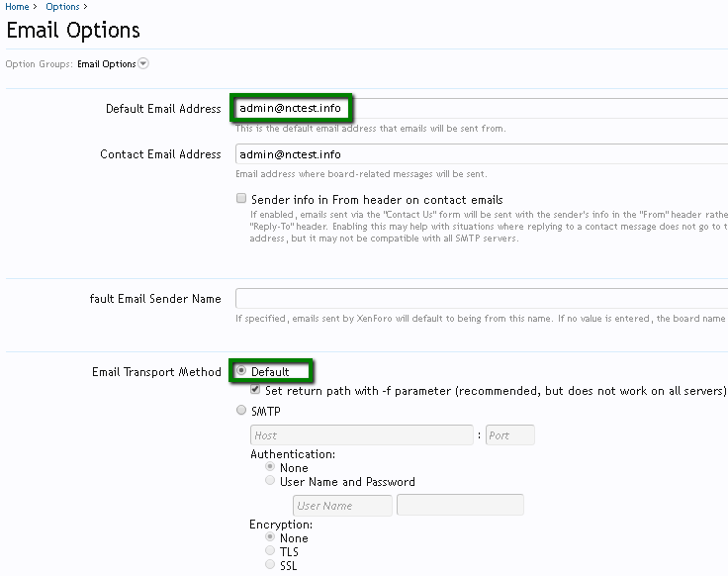Select User Name and Password authentication
The height and width of the screenshot is (576, 728).
pyautogui.click(x=270, y=480)
